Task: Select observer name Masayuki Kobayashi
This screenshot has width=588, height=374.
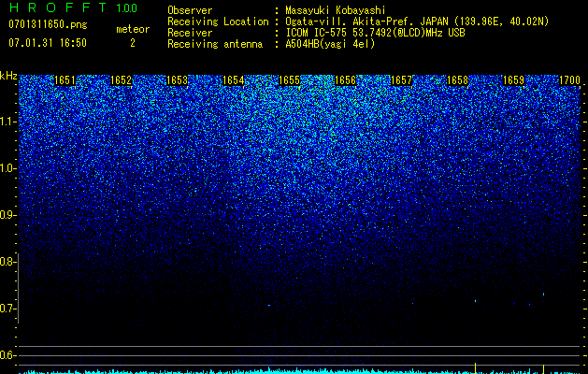Action: click(x=336, y=10)
